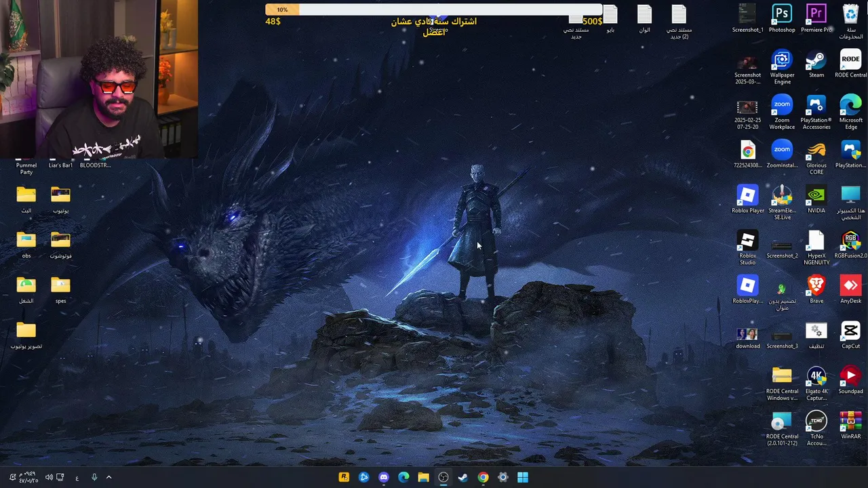This screenshot has width=868, height=488.
Task: Click the Steam icon in the taskbar
Action: [463, 477]
